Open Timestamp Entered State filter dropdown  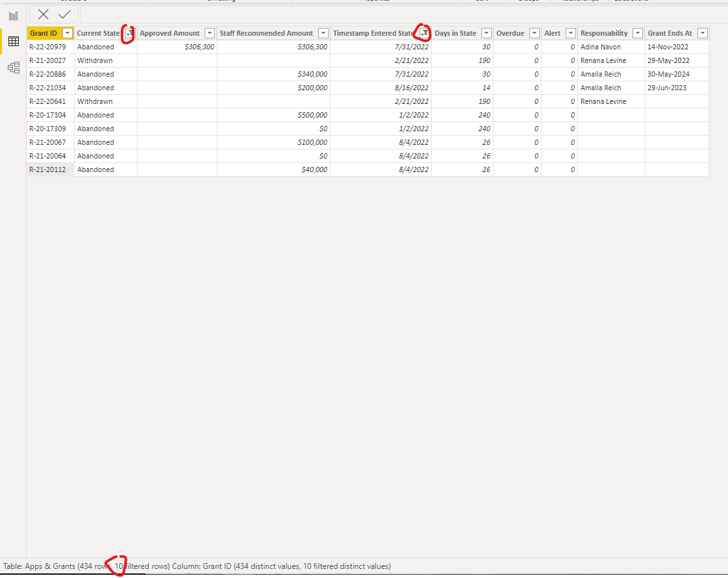(424, 33)
